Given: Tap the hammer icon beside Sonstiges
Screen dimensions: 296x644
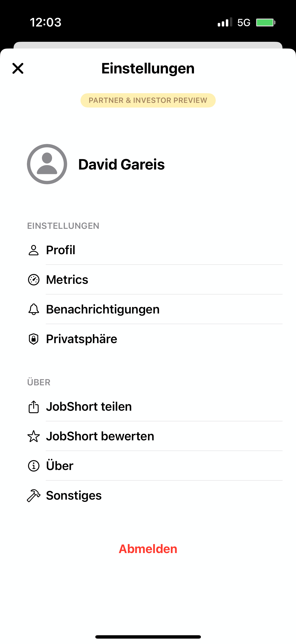Looking at the screenshot, I should coord(33,496).
